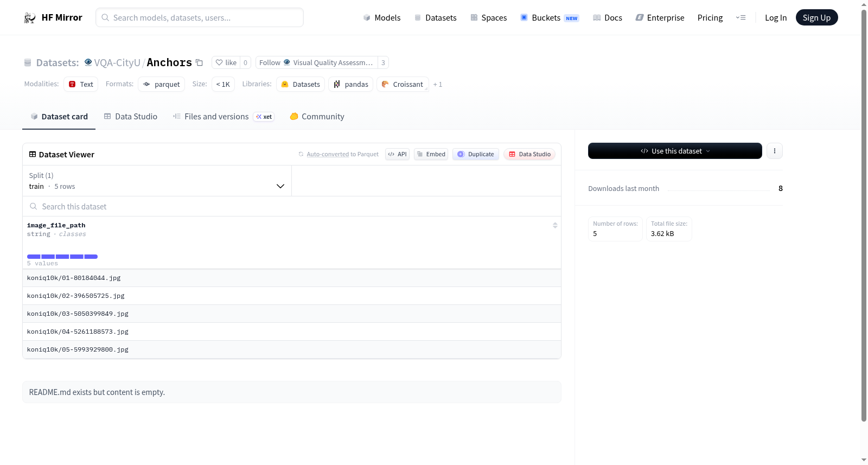This screenshot has height=465, width=868.
Task: Click the < 1K size tag
Action: click(223, 85)
